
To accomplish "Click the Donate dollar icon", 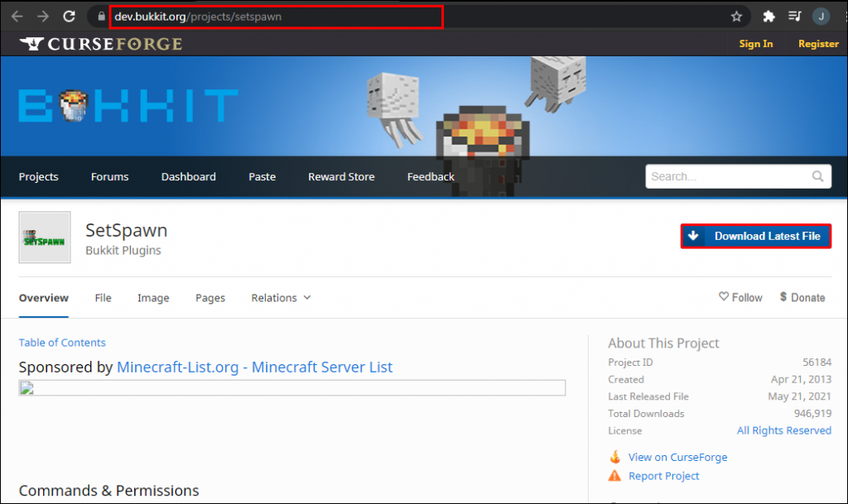I will [x=783, y=297].
